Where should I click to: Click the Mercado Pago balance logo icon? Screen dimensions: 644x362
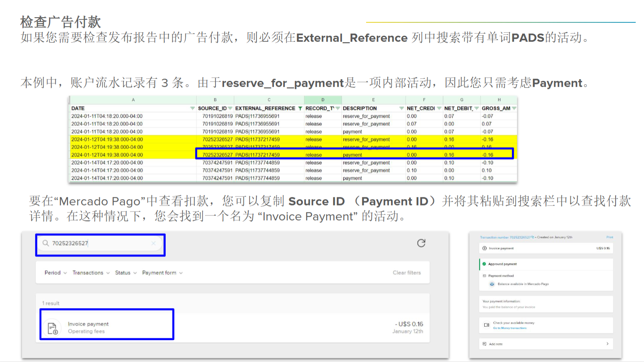tap(492, 284)
